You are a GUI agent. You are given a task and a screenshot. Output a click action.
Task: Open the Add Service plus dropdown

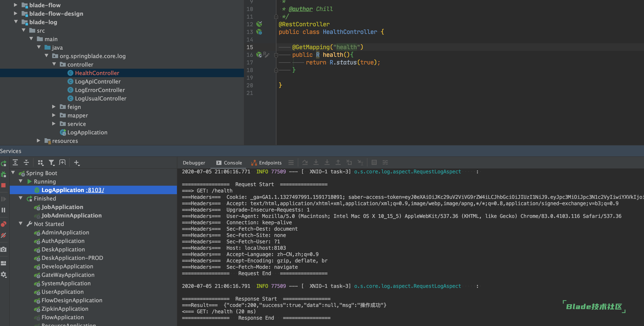(77, 163)
